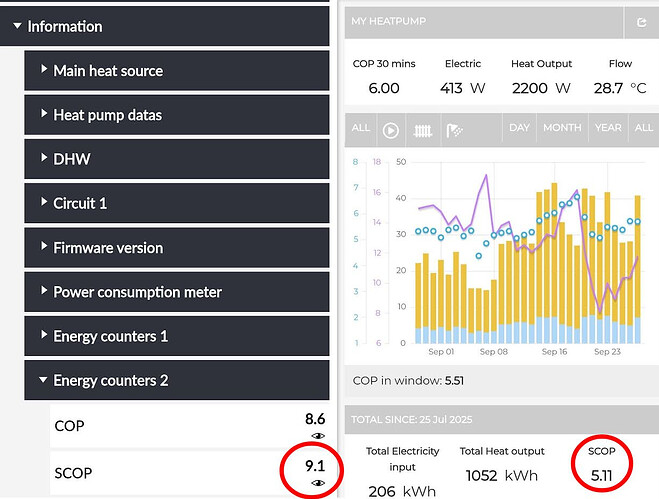
Task: Click the Flow temperature 28.7 °C
Action: point(620,88)
